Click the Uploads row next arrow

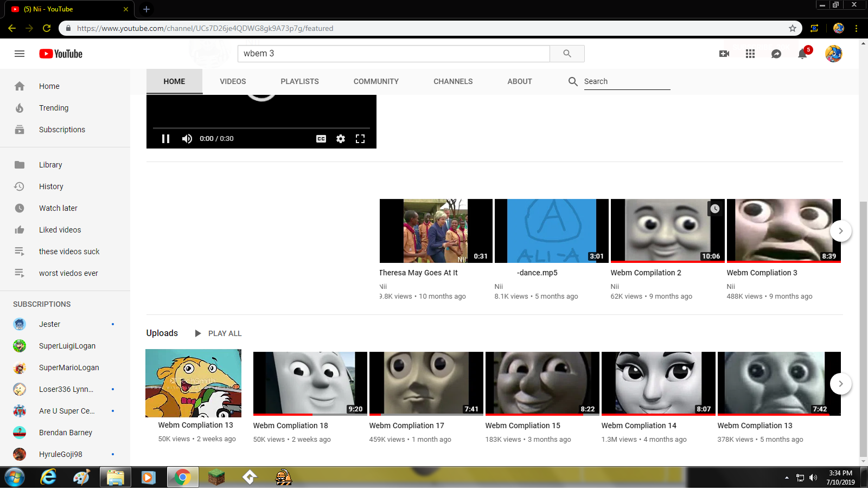[840, 384]
